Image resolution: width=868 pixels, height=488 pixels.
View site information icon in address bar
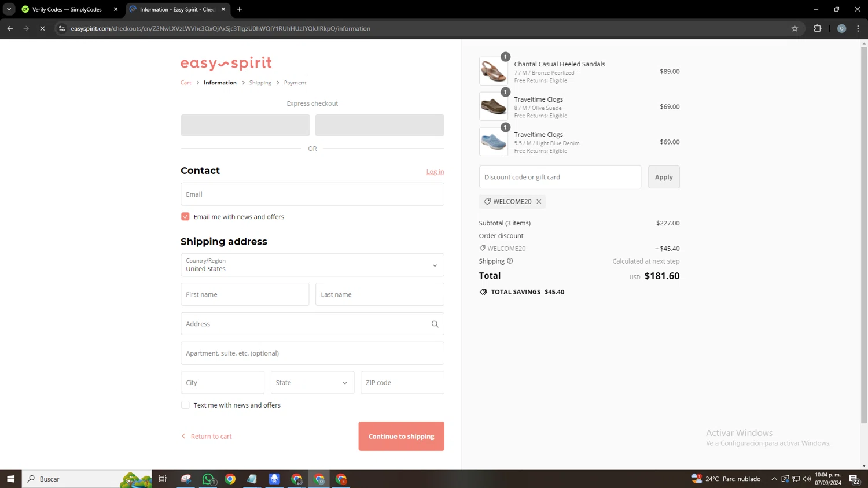click(62, 28)
